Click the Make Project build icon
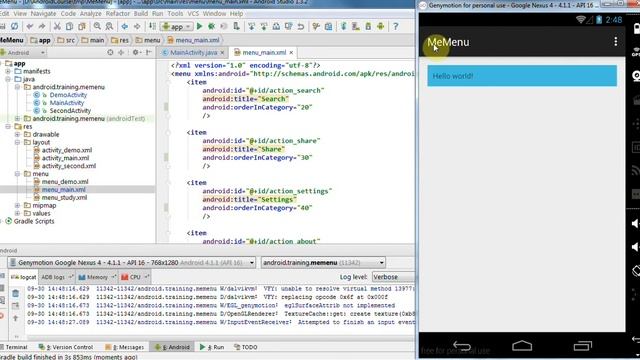The image size is (640, 360). point(152,27)
